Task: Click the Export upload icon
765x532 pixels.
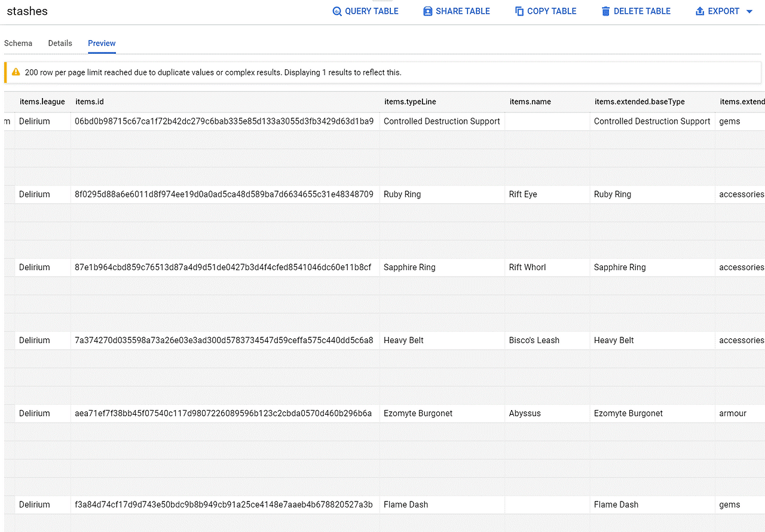Action: [x=700, y=11]
